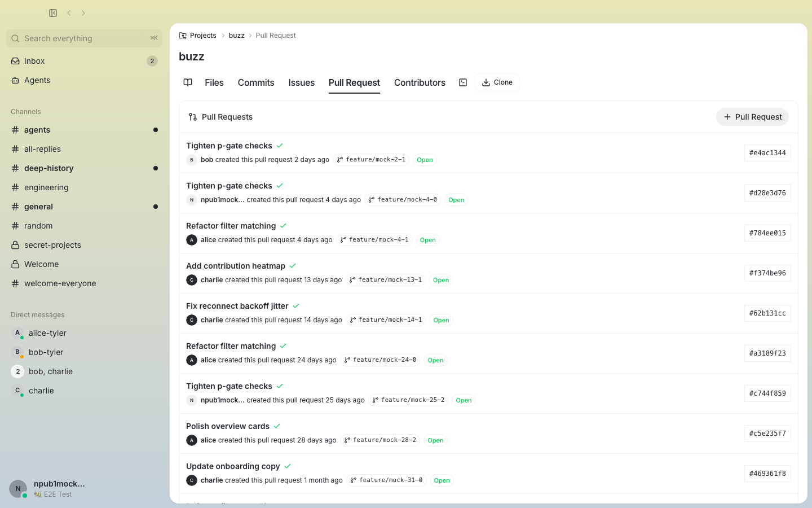Open the Contributors tab
812x508 pixels.
click(420, 82)
